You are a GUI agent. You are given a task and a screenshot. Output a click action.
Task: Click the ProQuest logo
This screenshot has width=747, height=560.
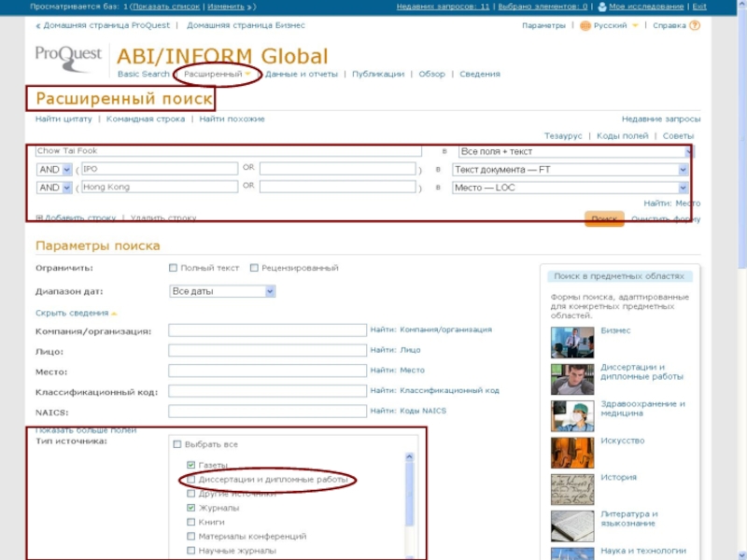pyautogui.click(x=68, y=59)
